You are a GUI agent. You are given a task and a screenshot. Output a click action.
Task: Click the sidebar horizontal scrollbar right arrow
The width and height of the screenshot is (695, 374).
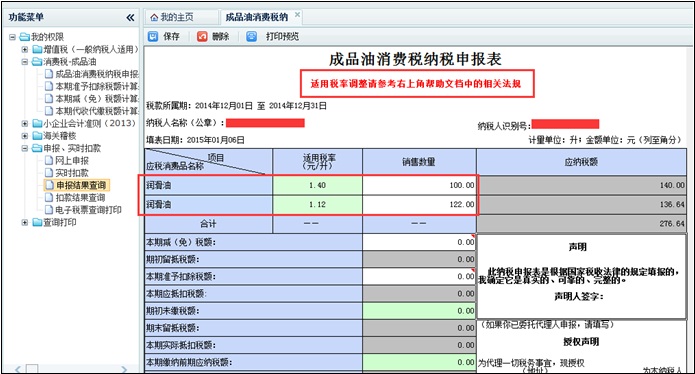(x=124, y=369)
